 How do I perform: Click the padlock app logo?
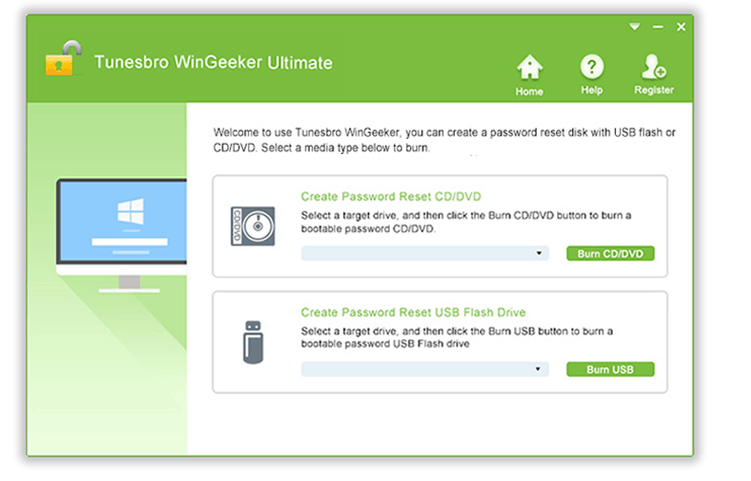click(x=63, y=58)
